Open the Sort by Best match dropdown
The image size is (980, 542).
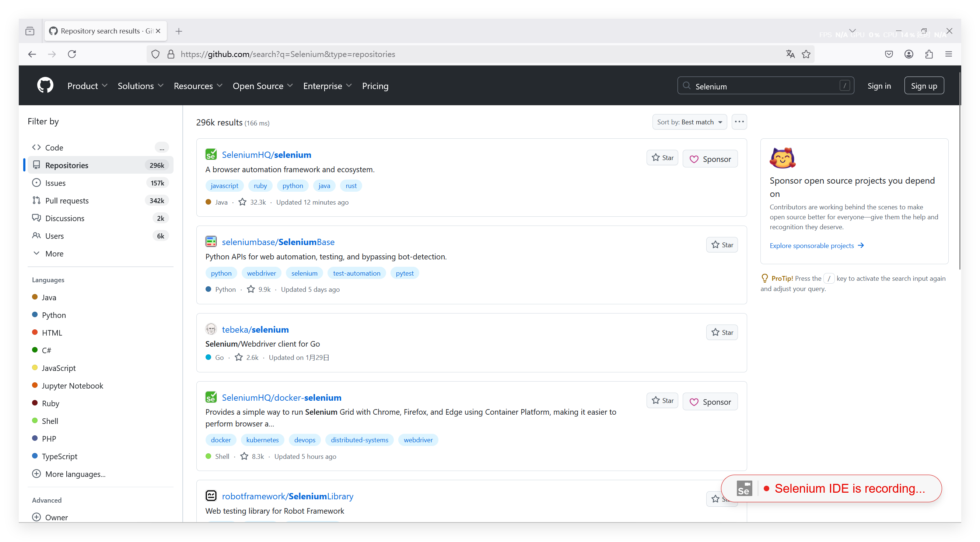pos(689,122)
